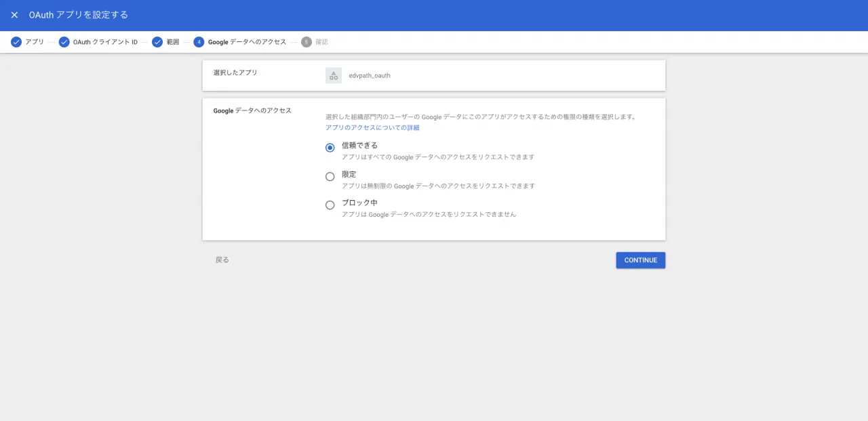Click the 信頼できる option title
Image resolution: width=868 pixels, height=421 pixels.
[x=359, y=145]
